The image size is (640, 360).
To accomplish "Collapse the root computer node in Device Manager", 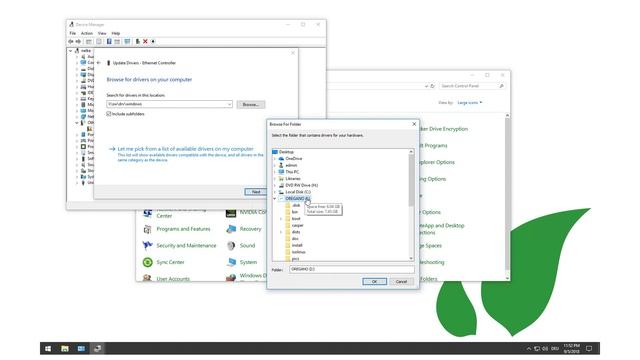I will 70,51.
